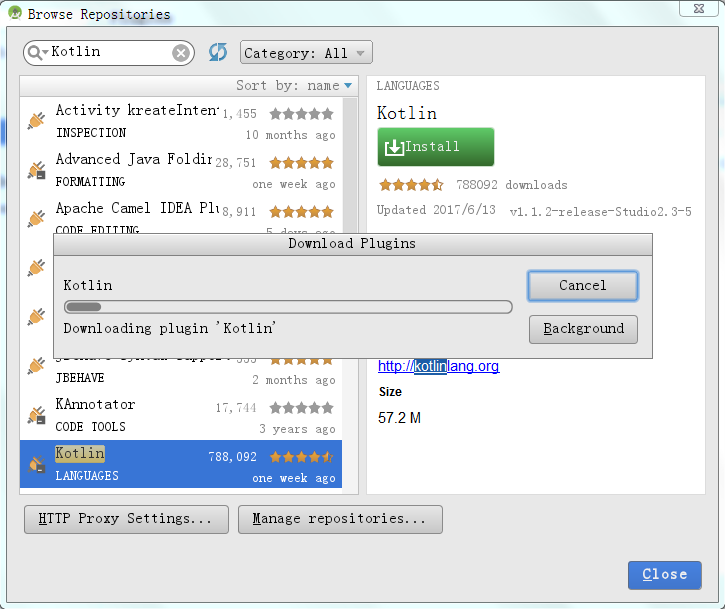Image resolution: width=725 pixels, height=609 pixels.
Task: Send download to Background
Action: tap(583, 329)
